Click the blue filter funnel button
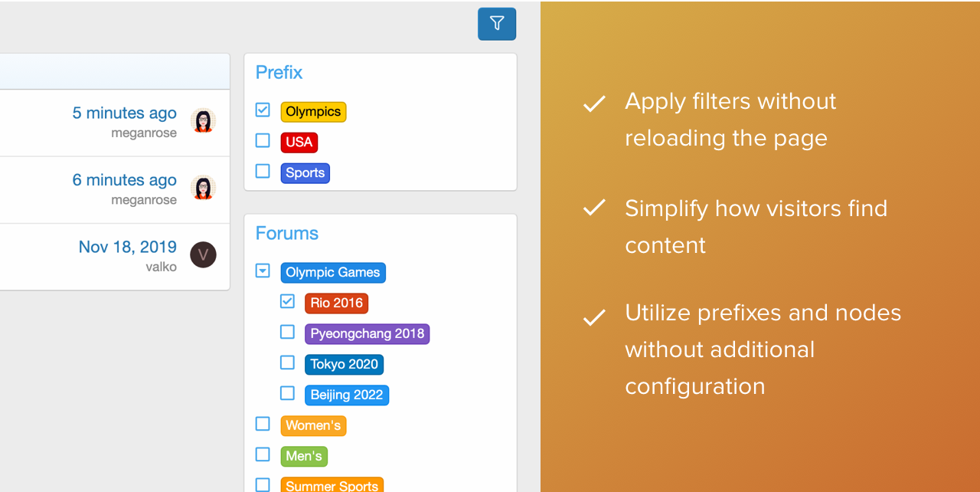980x492 pixels. click(497, 24)
